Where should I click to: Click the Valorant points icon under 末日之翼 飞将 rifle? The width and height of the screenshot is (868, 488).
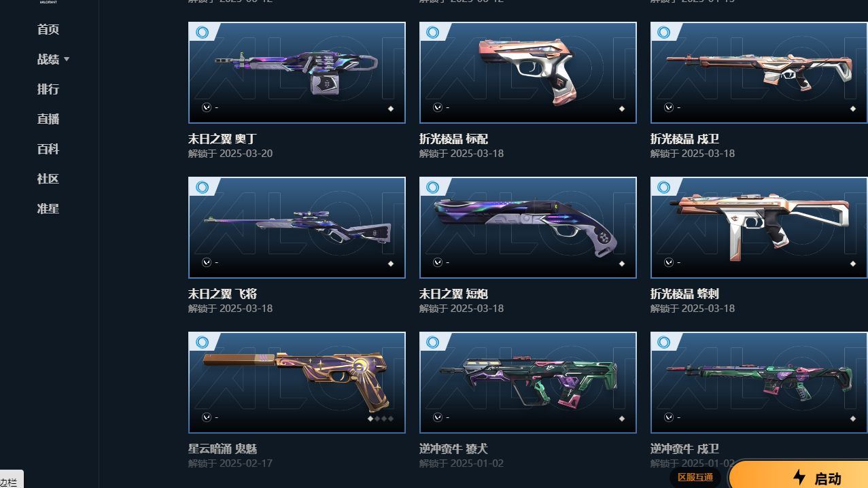207,262
